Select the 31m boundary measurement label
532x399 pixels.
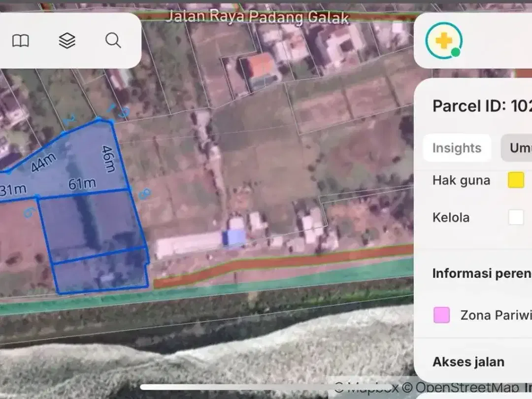point(13,190)
